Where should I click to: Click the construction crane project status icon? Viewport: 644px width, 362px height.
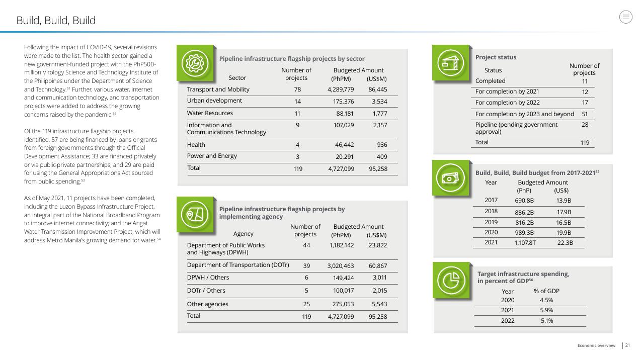click(x=450, y=62)
